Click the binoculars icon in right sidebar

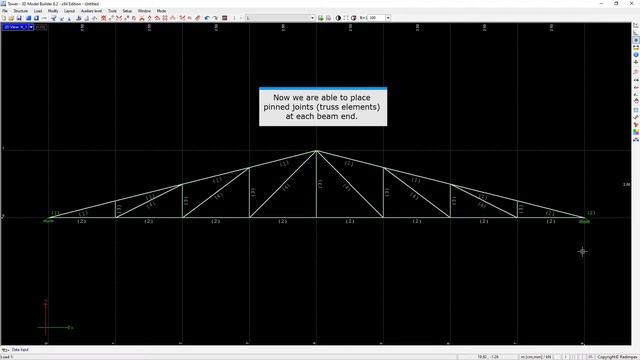click(636, 140)
